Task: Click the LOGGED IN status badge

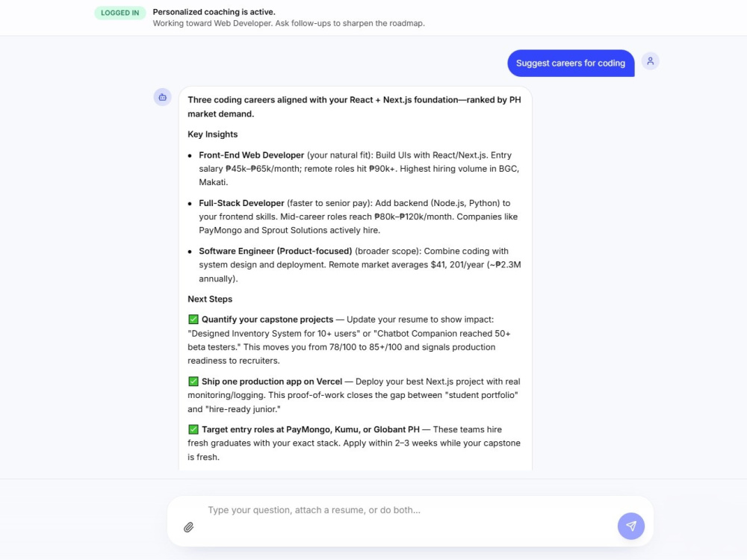Action: point(120,13)
